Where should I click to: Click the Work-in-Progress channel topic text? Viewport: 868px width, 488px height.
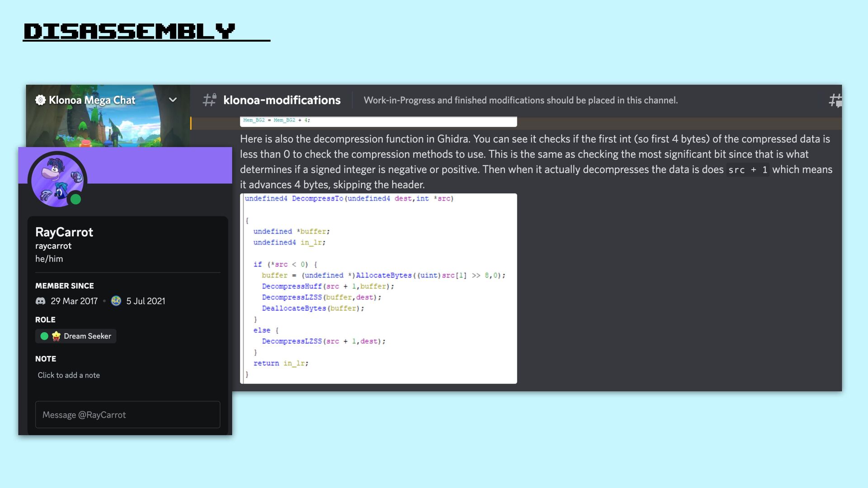520,100
